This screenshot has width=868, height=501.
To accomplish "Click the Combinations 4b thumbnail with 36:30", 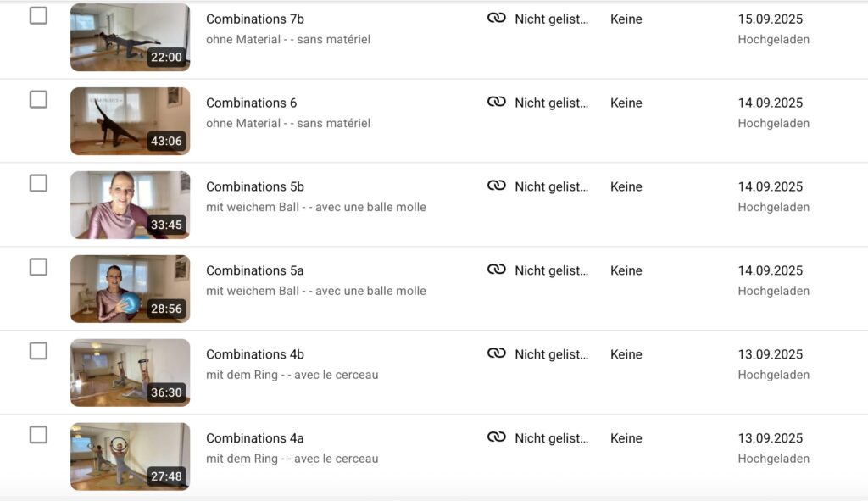I will [130, 373].
